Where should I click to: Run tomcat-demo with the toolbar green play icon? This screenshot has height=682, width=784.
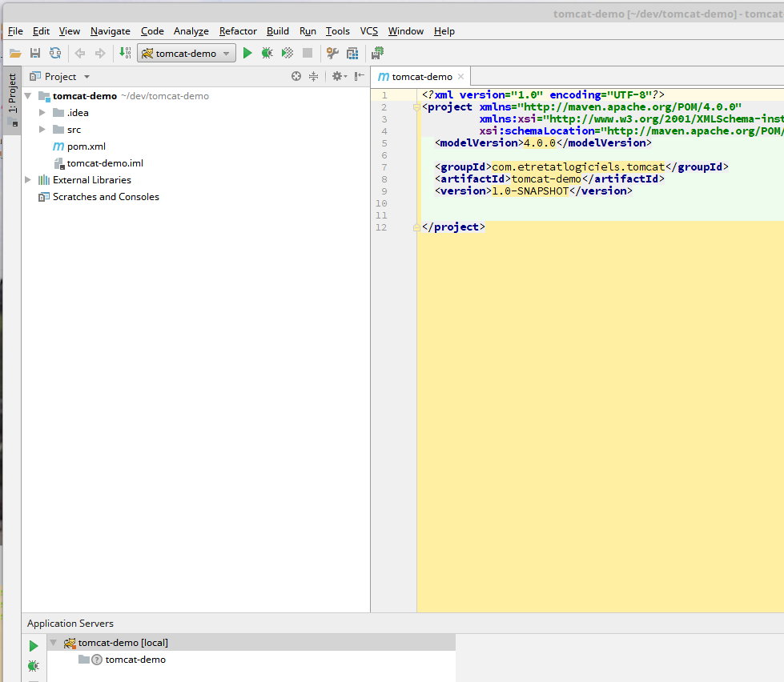point(247,53)
